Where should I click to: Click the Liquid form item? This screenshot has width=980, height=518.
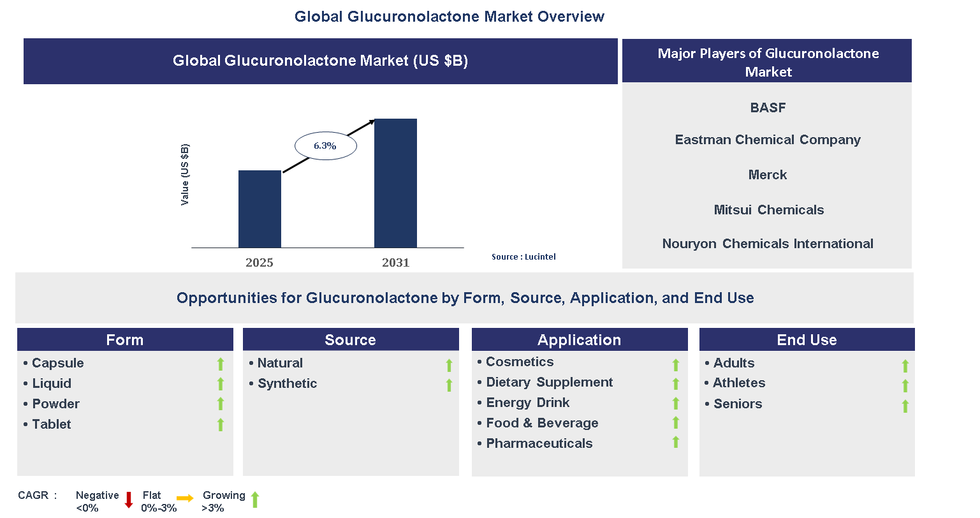(x=52, y=383)
